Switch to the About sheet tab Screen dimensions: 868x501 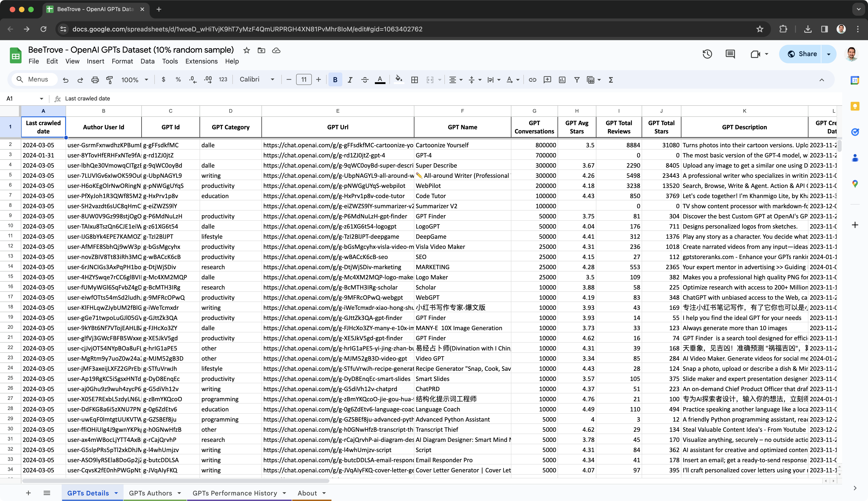tap(307, 493)
